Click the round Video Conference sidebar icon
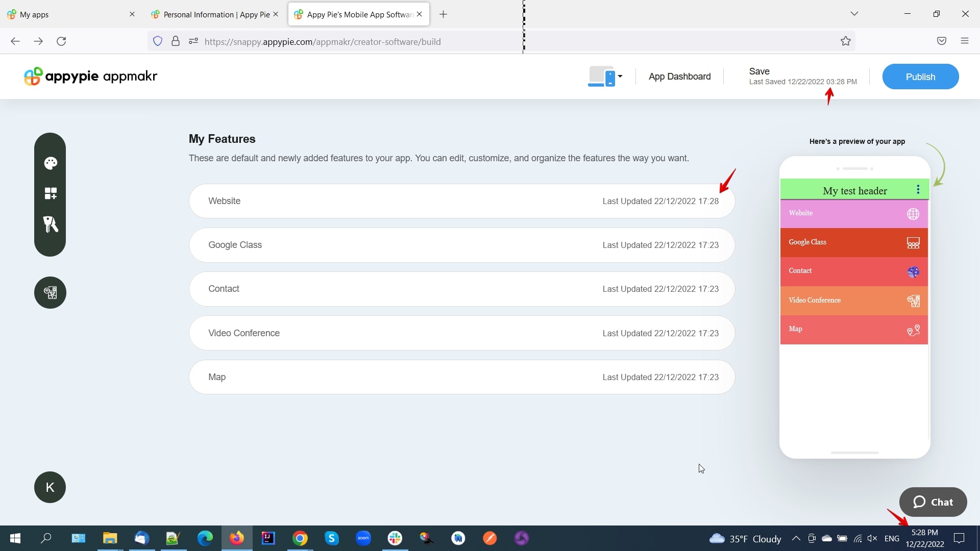 tap(50, 292)
